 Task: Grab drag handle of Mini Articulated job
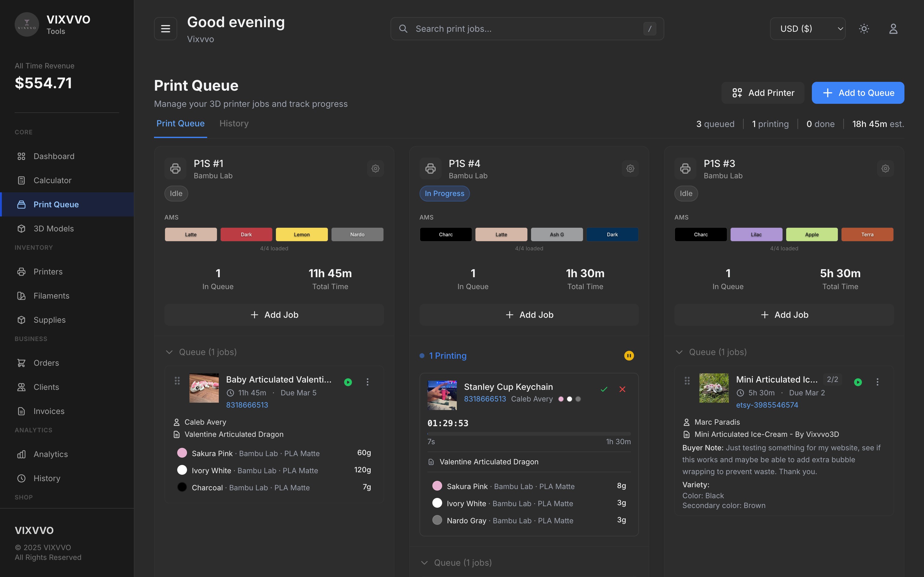(687, 380)
